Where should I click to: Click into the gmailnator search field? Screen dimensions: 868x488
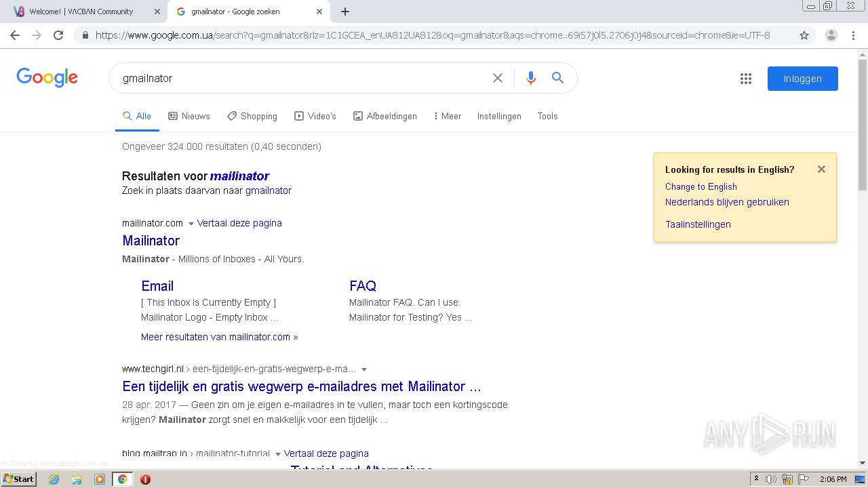(302, 78)
